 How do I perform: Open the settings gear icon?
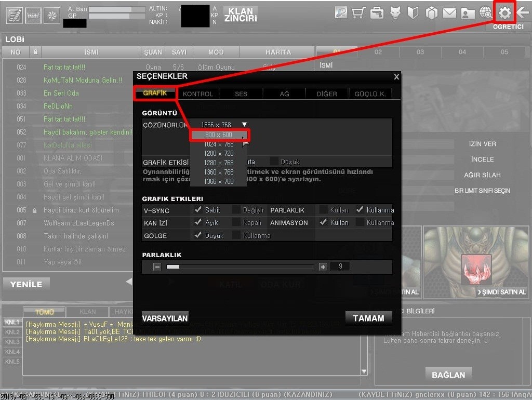tap(504, 13)
